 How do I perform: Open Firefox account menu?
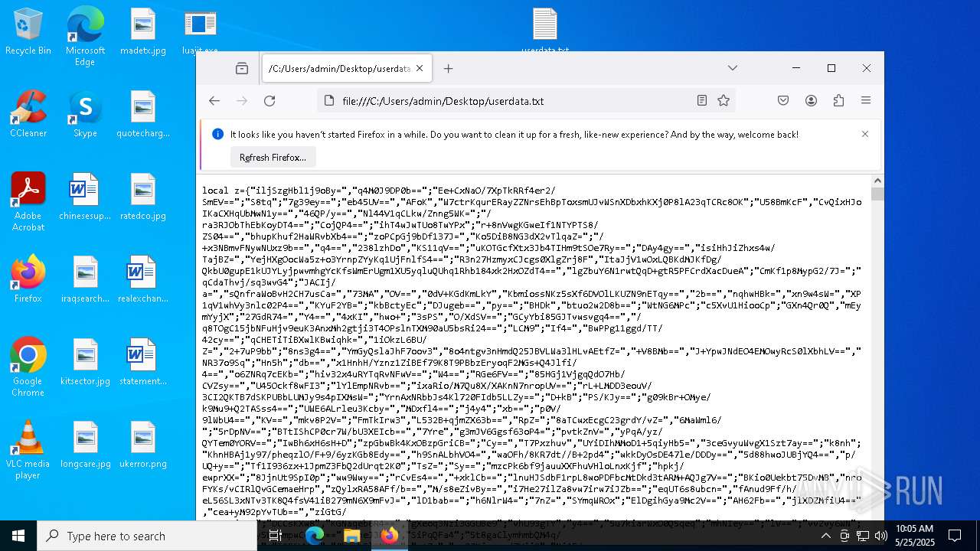point(811,101)
